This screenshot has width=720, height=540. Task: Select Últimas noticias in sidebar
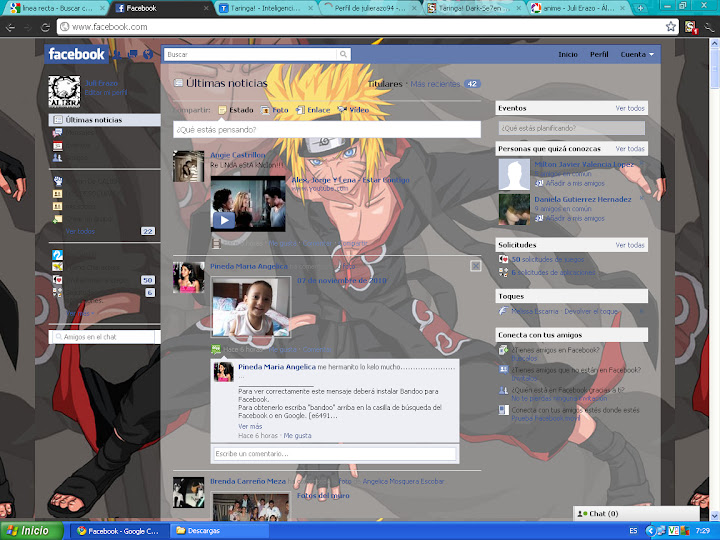[x=105, y=120]
